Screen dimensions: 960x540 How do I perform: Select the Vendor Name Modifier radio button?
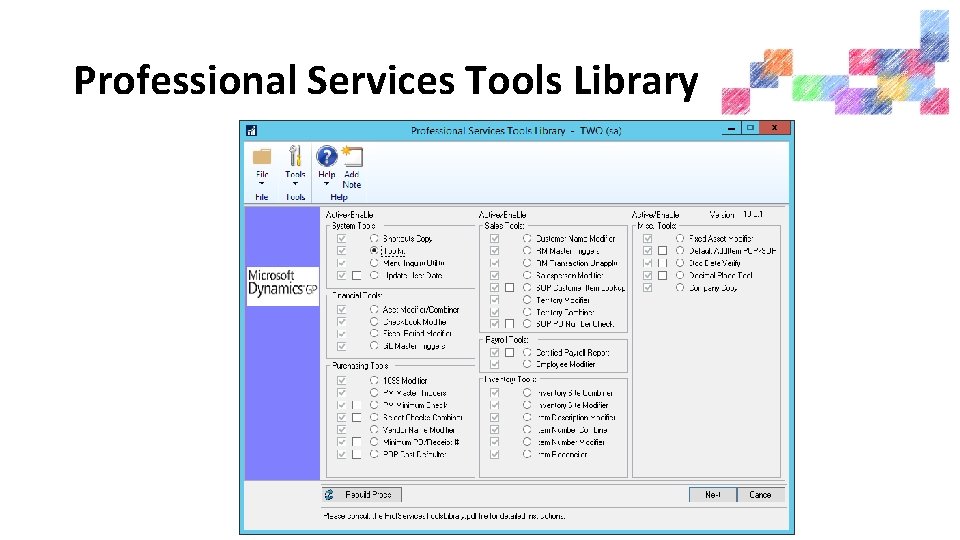374,429
